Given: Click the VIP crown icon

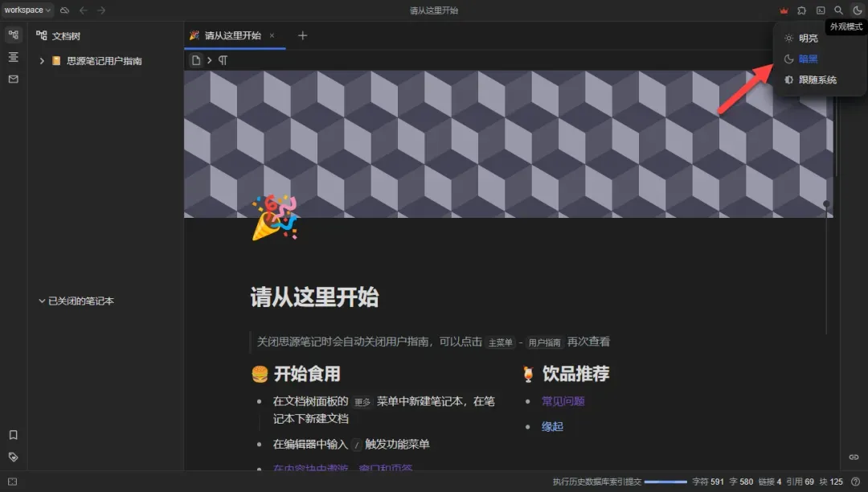Looking at the screenshot, I should point(784,10).
